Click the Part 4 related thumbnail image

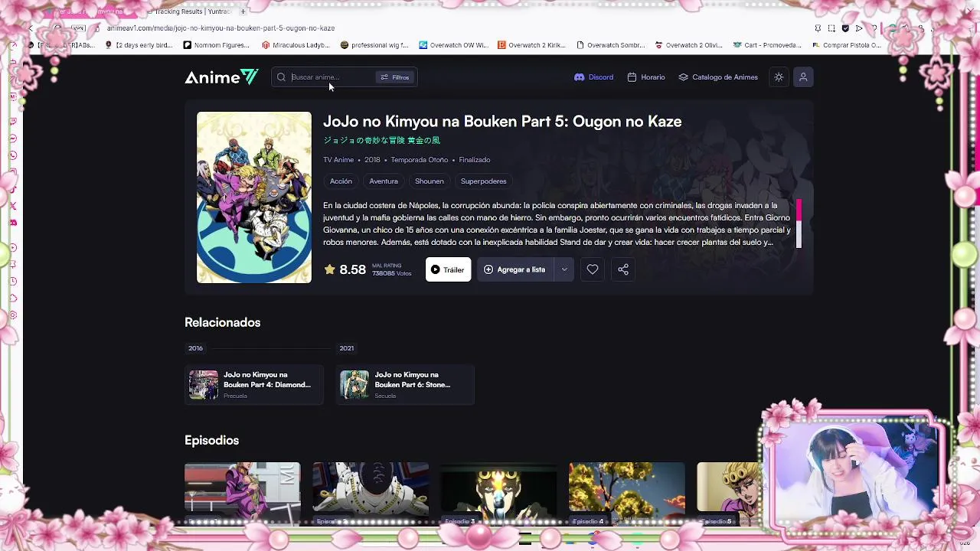click(x=204, y=385)
